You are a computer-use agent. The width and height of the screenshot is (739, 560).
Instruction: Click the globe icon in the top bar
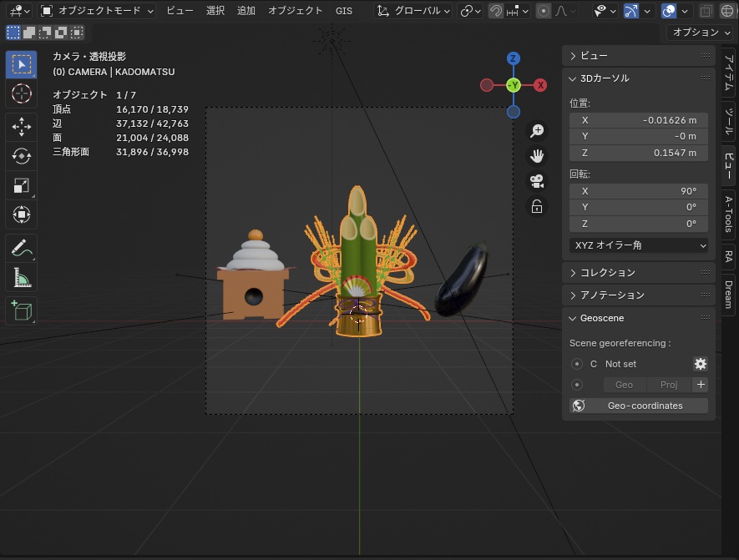(727, 11)
